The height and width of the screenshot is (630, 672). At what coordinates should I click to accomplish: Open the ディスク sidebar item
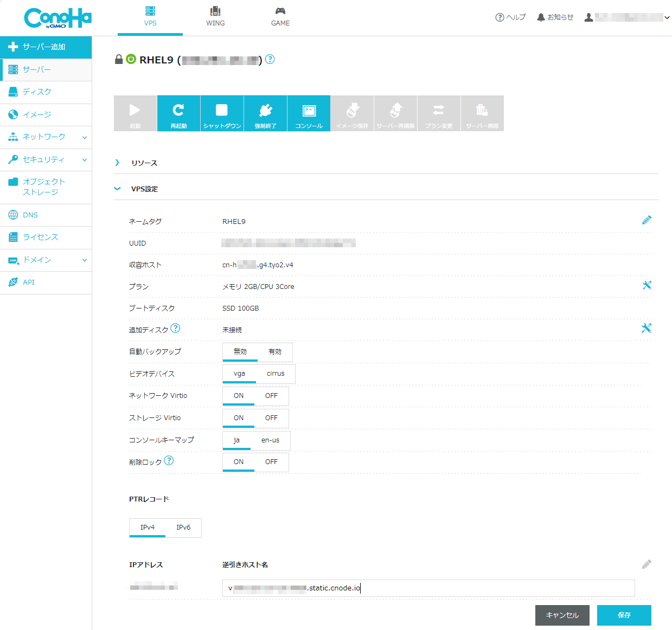pos(46,92)
